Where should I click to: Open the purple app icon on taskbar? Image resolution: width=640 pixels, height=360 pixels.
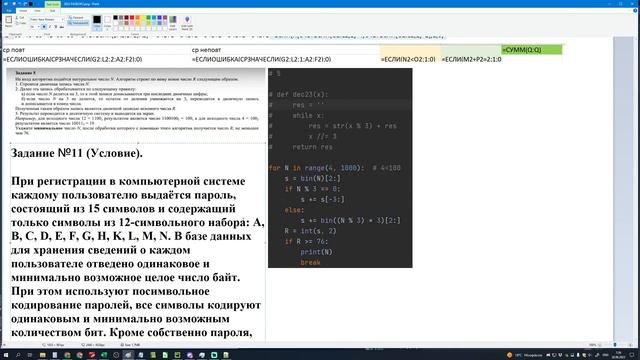(x=190, y=355)
